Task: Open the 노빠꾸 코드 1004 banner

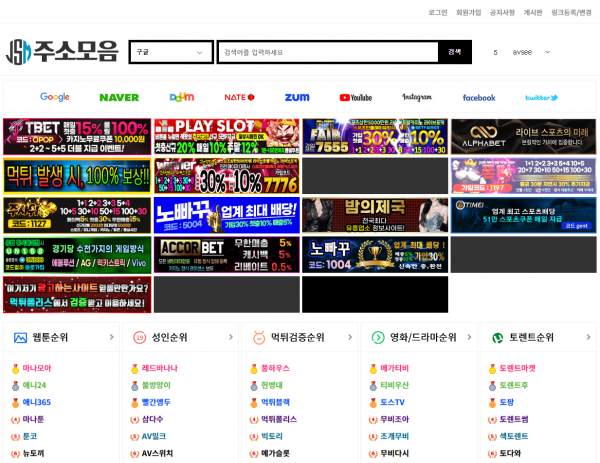Action: [375, 255]
